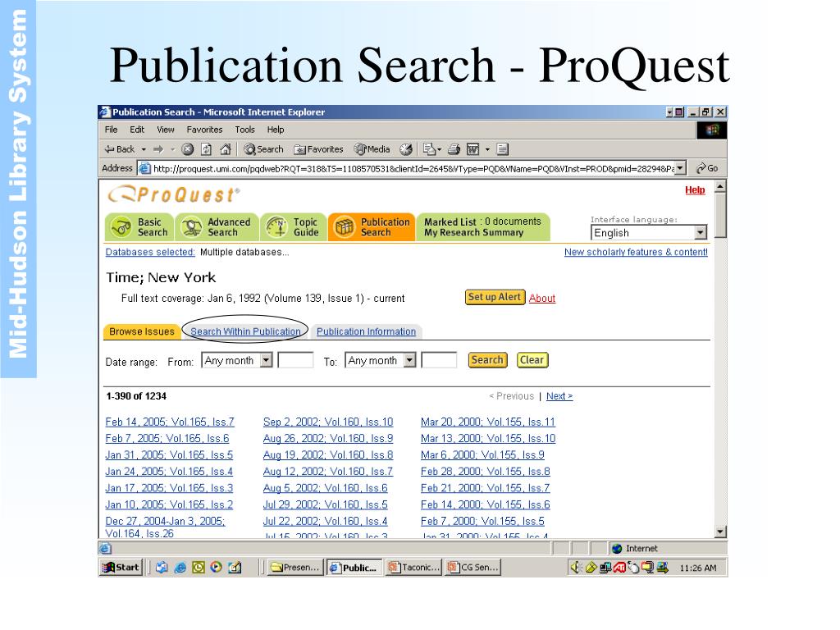Click the Back arrow in IE toolbar
This screenshot has height=630, width=840.
(x=120, y=149)
